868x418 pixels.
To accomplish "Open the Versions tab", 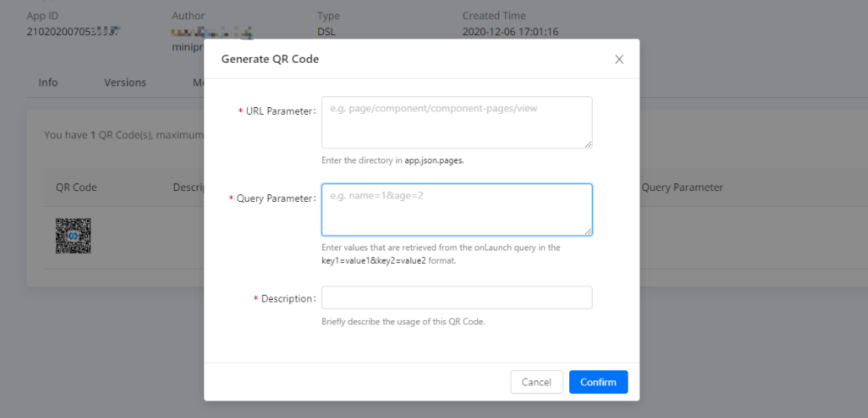I will coord(125,82).
